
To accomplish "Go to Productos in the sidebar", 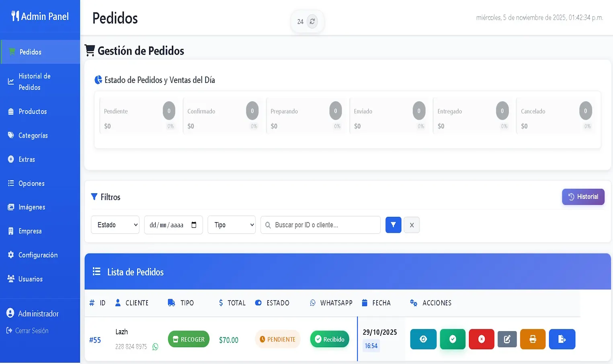I will point(40,111).
